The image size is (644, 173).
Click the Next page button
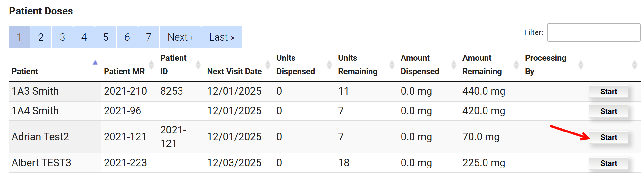pos(180,37)
